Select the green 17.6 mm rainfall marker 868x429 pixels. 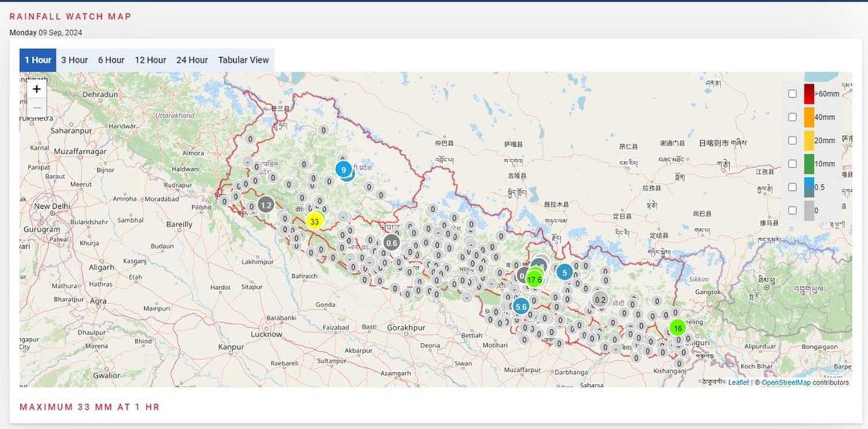click(535, 279)
